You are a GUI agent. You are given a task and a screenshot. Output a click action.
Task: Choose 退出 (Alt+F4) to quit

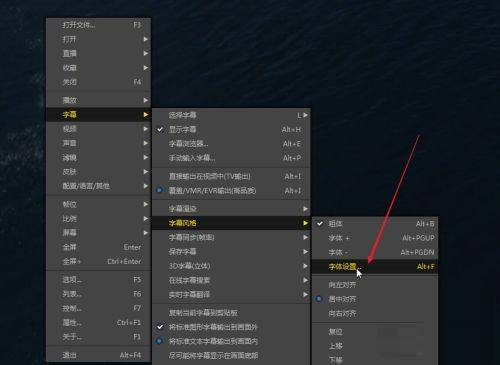(98, 355)
